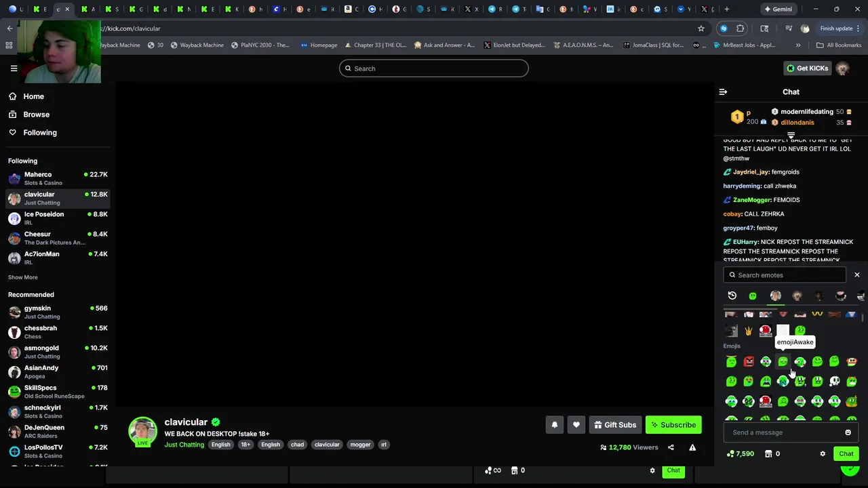This screenshot has height=488, width=868.
Task: Open recent emotes clock tab
Action: coord(732,296)
